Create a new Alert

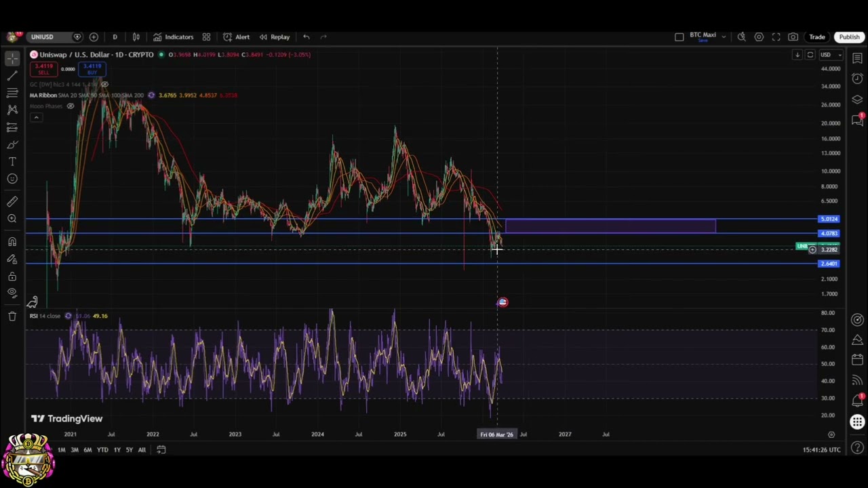tap(236, 37)
